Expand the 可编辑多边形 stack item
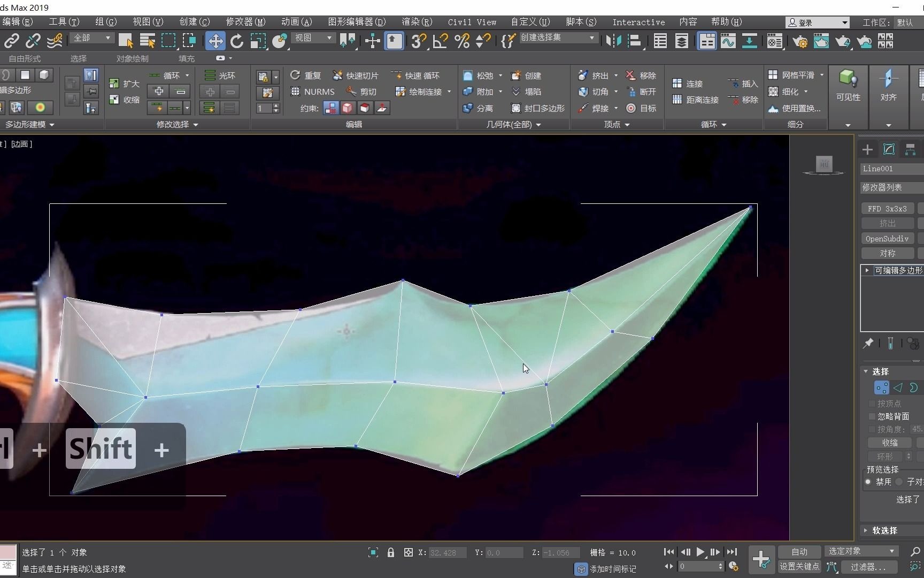 pos(867,270)
